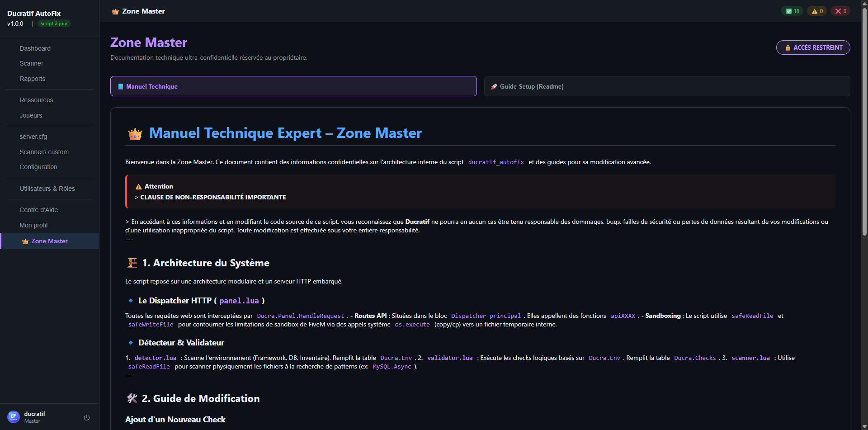868x430 pixels.
Task: Click the crown icon next to Zone Master heading
Action: click(x=114, y=11)
